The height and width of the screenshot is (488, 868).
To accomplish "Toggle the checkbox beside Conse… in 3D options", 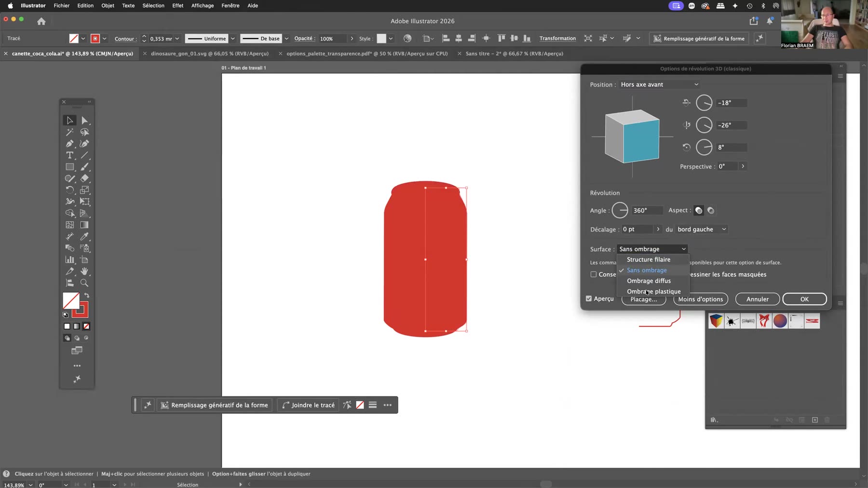I will coord(594,274).
